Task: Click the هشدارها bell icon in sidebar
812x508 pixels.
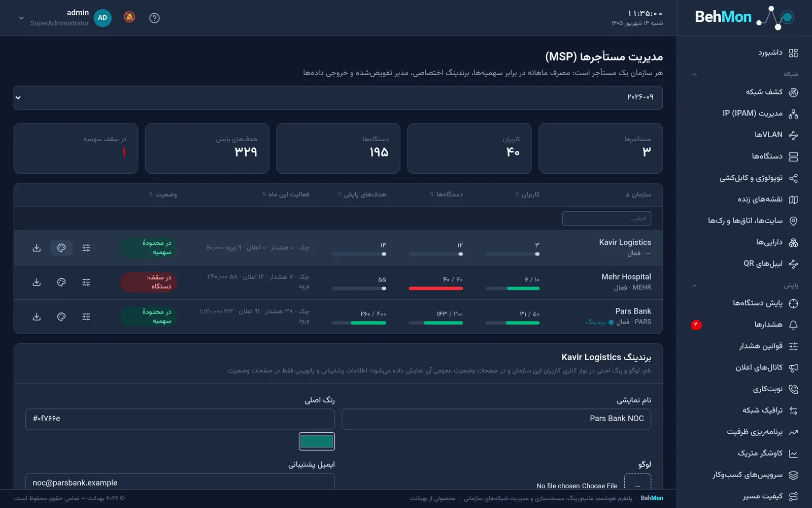Action: [x=794, y=325]
